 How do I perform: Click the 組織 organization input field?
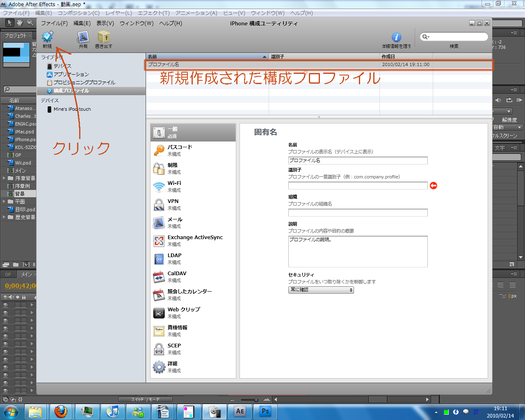point(358,212)
